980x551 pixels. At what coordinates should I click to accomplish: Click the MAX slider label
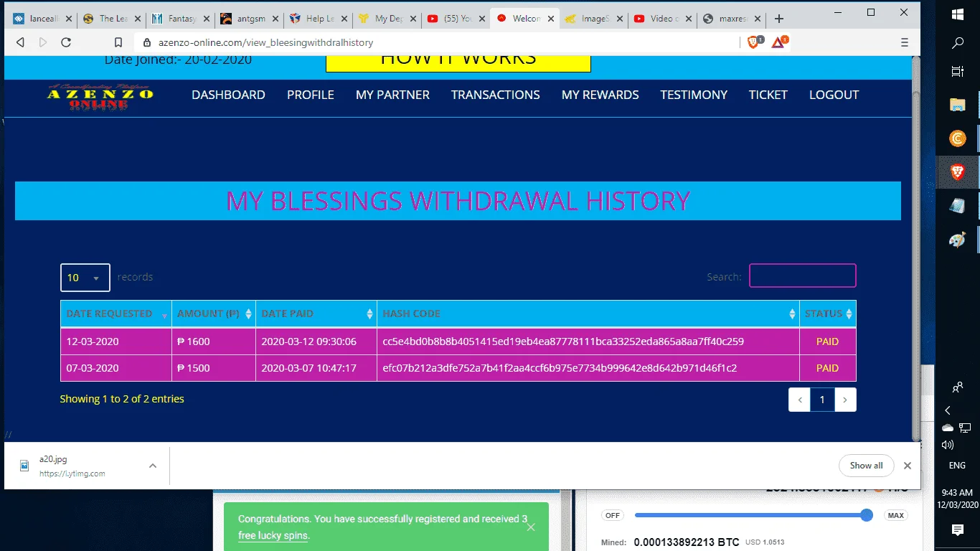pyautogui.click(x=895, y=515)
